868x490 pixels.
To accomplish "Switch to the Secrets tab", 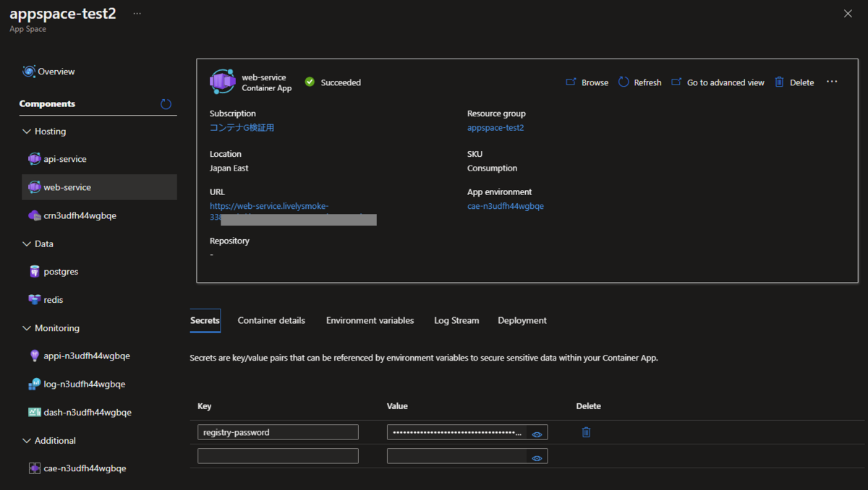I will (205, 320).
